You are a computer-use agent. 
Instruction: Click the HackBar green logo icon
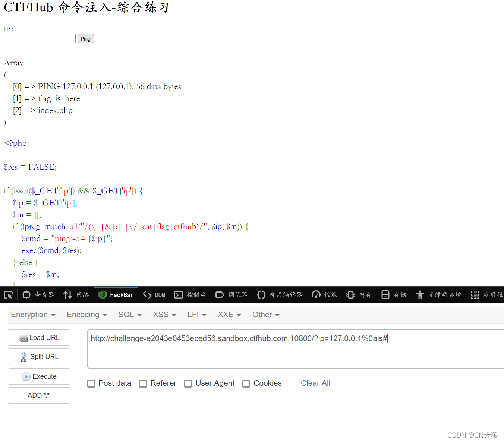103,295
